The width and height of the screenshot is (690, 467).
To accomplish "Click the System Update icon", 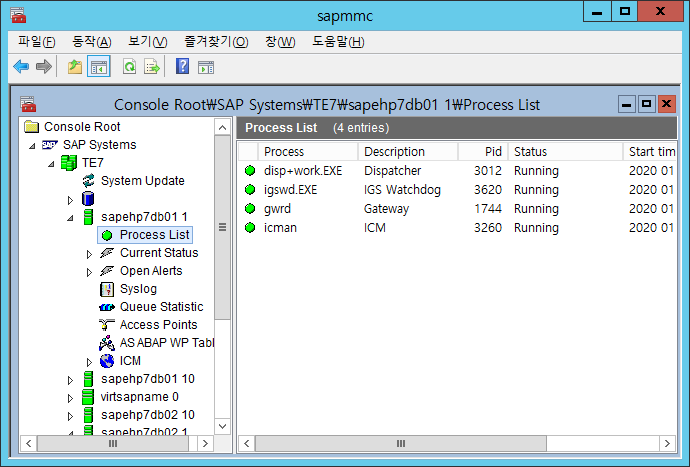I will [88, 181].
